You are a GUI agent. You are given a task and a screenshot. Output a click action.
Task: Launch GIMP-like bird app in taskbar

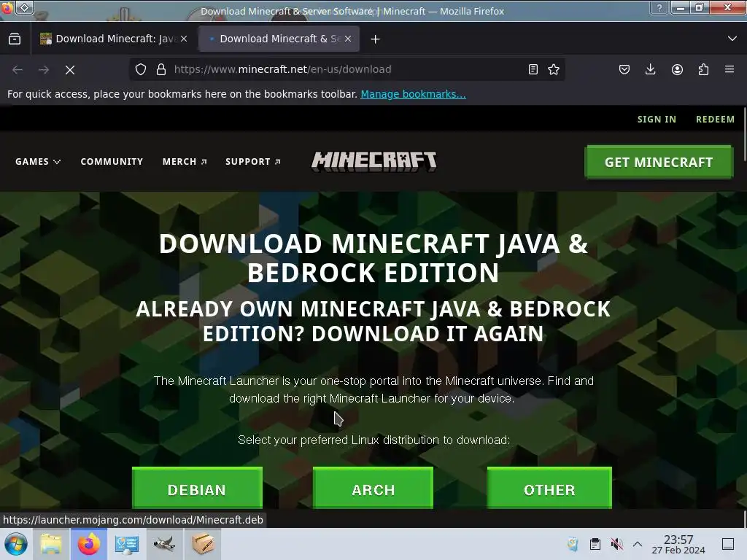(164, 544)
